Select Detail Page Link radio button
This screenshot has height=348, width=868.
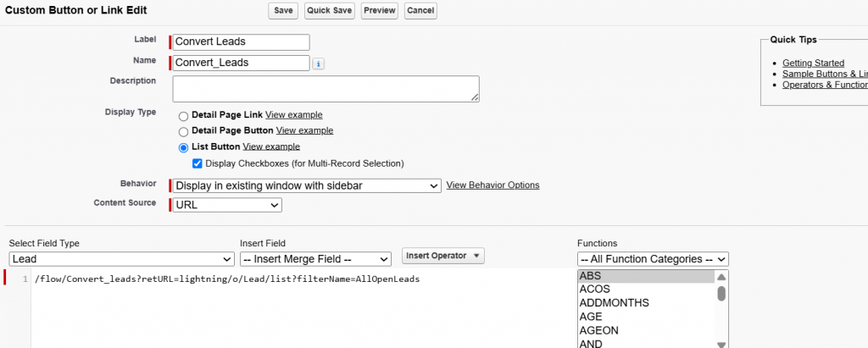point(183,115)
